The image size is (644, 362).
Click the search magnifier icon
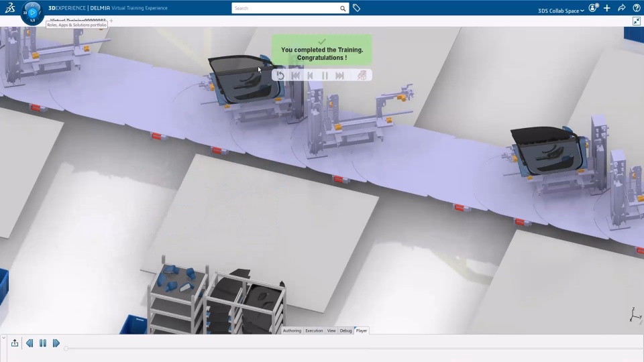point(343,8)
